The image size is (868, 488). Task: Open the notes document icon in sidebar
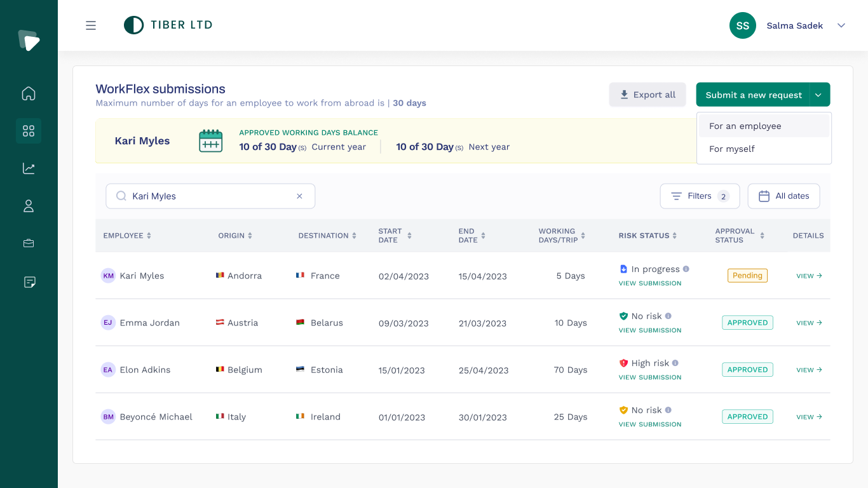(29, 281)
